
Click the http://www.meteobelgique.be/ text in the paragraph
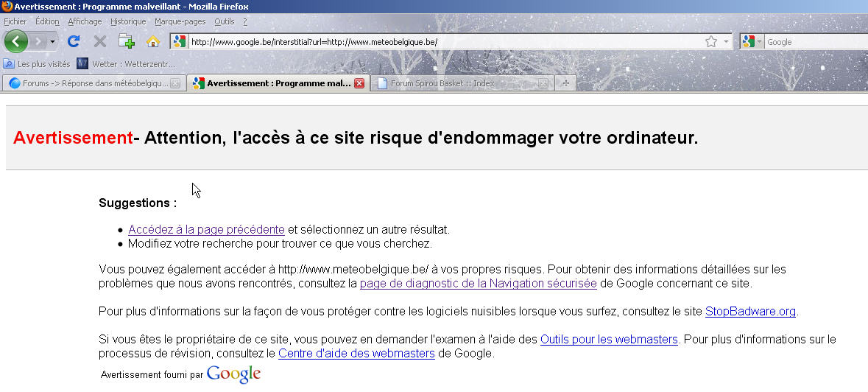353,270
